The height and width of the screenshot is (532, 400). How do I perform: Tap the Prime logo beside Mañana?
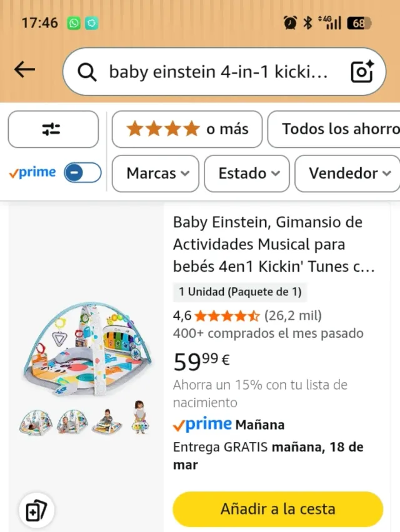(x=202, y=425)
